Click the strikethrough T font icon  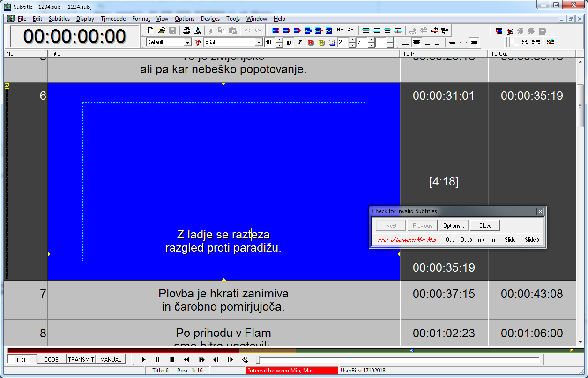[x=198, y=43]
